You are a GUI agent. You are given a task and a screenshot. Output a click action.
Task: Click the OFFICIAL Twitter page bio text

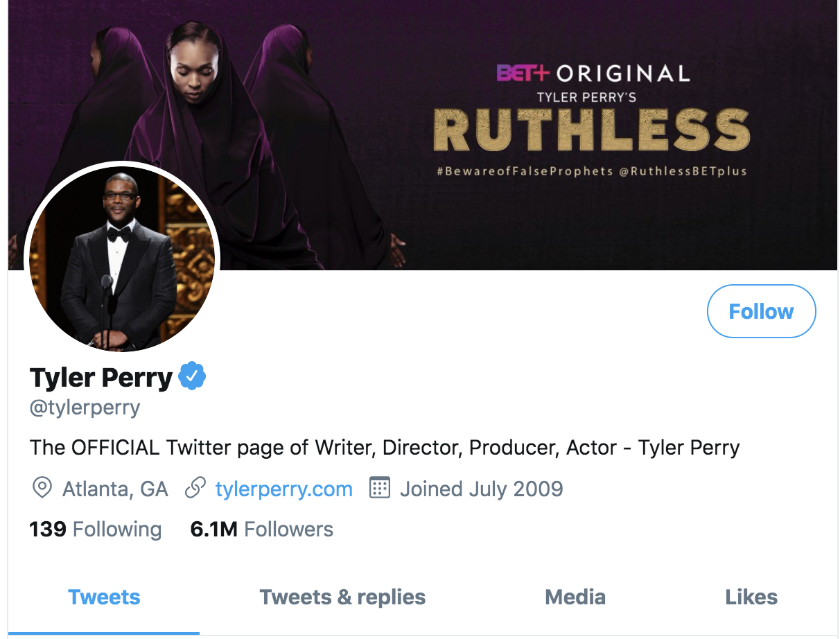385,448
